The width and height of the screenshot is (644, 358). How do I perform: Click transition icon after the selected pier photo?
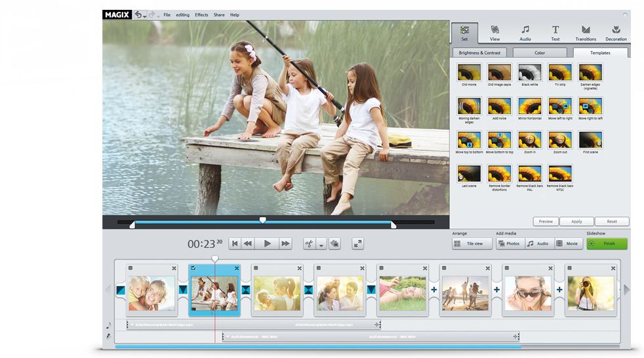[246, 290]
